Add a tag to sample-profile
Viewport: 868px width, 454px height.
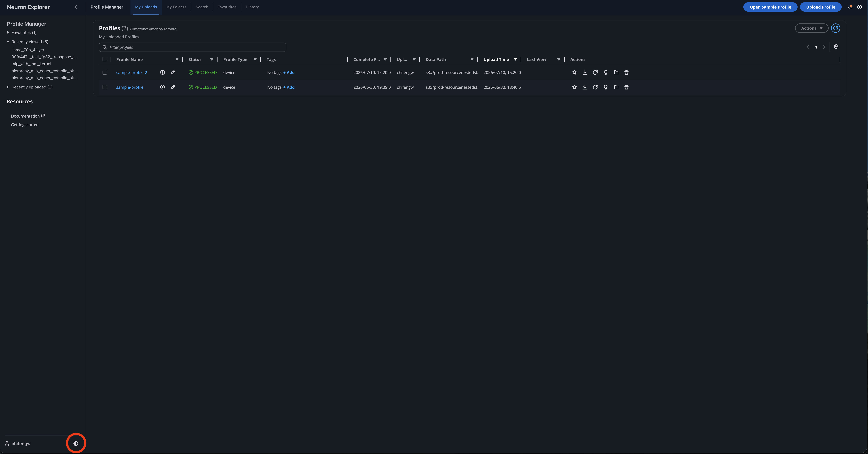point(289,87)
